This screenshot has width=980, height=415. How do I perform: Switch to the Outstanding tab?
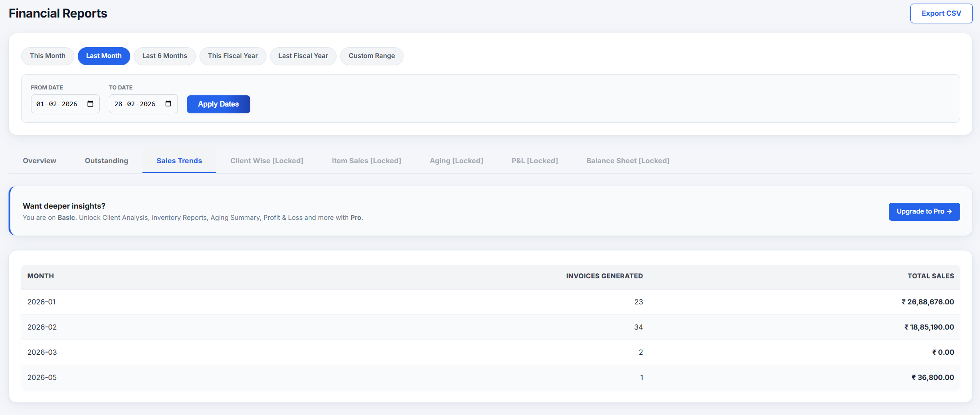106,161
